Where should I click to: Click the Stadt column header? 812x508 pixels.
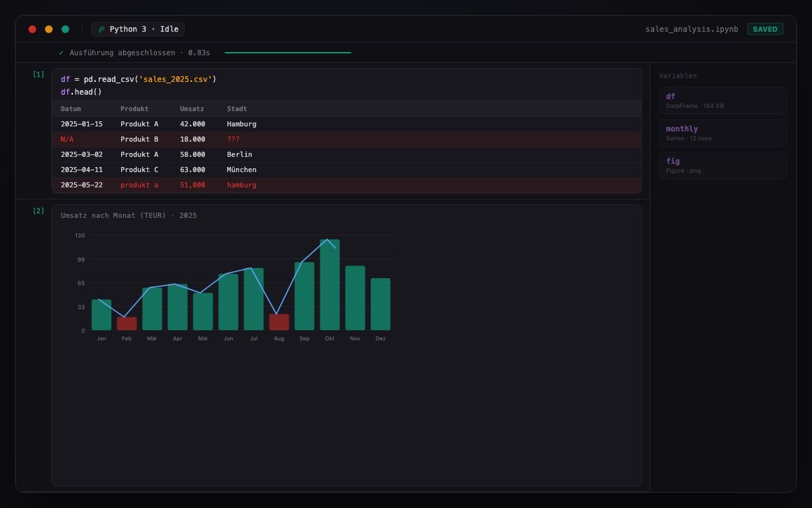click(x=237, y=109)
